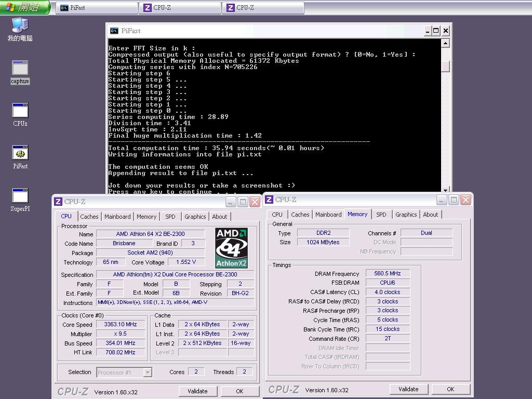This screenshot has width=532, height=399.
Task: Click the Name field AMD Athlon 64 X2 BE-2300
Action: [x=151, y=234]
